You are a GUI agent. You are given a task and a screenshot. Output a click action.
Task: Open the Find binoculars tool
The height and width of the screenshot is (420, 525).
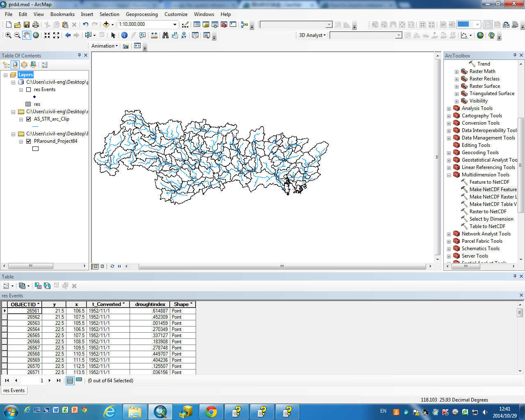point(165,35)
